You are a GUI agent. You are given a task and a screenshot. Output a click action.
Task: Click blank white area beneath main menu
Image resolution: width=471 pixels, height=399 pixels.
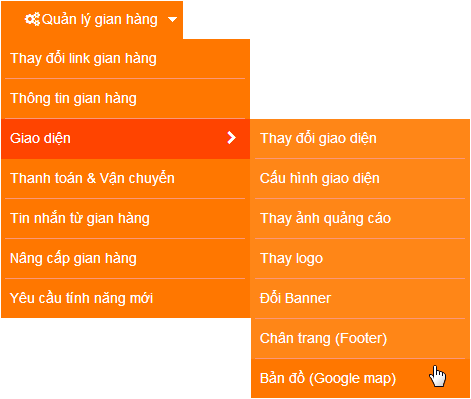click(125, 358)
